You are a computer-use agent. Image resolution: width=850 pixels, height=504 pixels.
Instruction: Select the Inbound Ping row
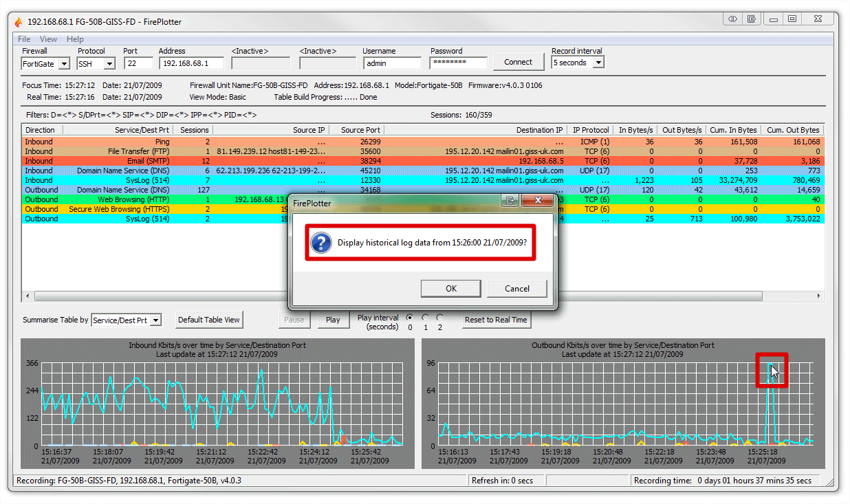[423, 142]
